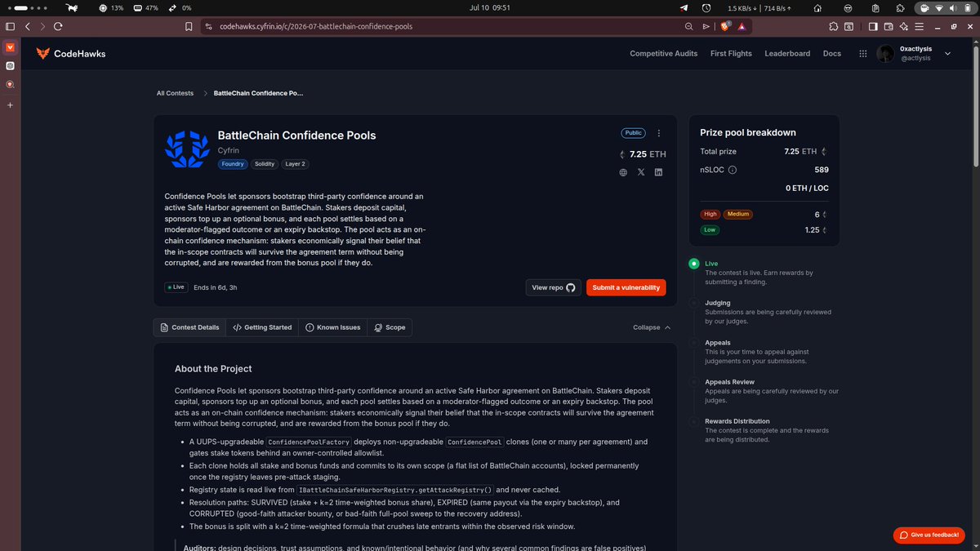Click the 'Judging' stage label
This screenshot has width=980, height=551.
(718, 303)
